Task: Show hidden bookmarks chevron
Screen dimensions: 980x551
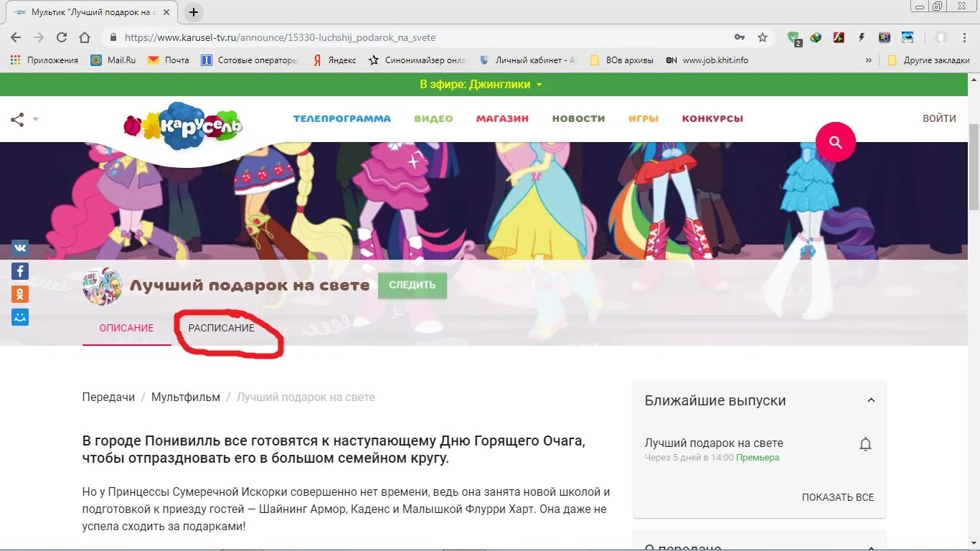Action: pos(869,60)
